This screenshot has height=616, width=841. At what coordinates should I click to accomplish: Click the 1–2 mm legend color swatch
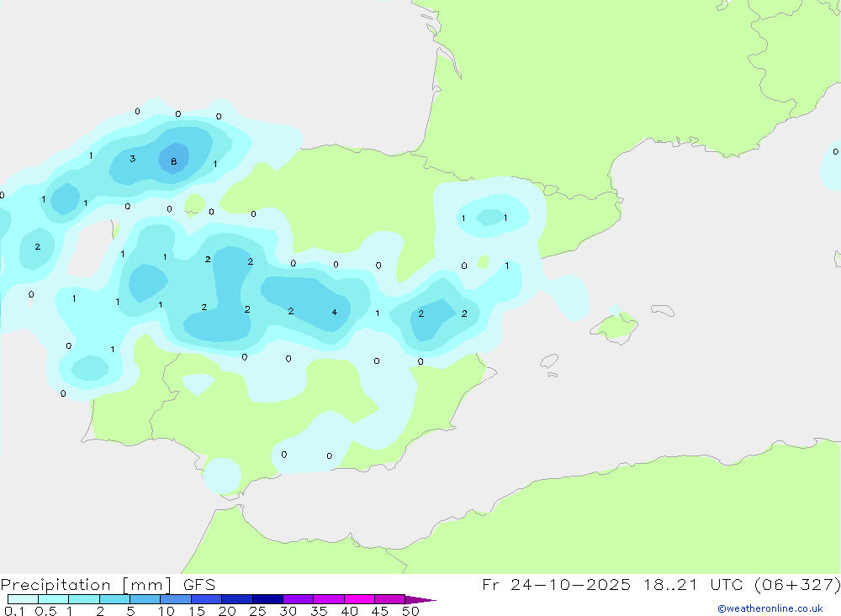point(83,599)
